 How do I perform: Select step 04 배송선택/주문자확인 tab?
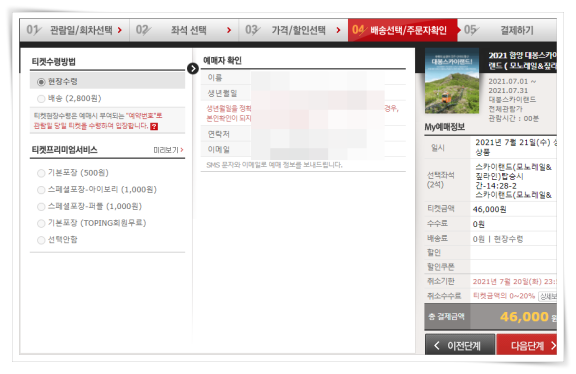403,30
